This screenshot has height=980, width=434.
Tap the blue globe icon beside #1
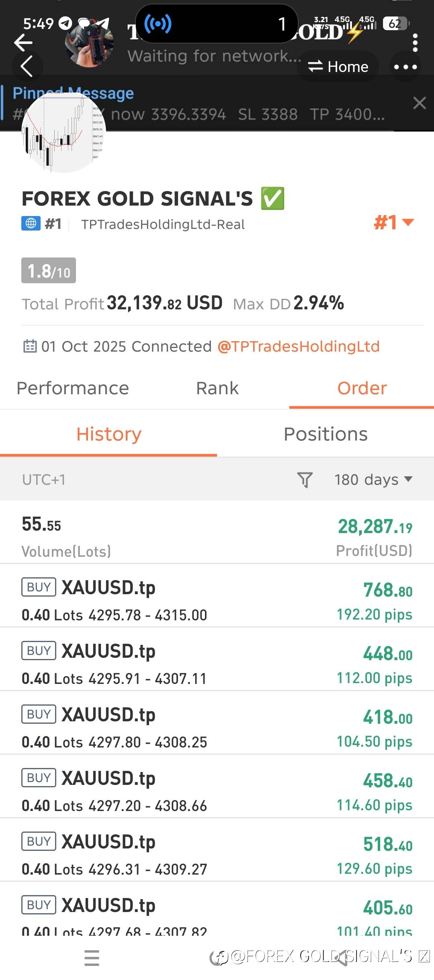point(31,223)
